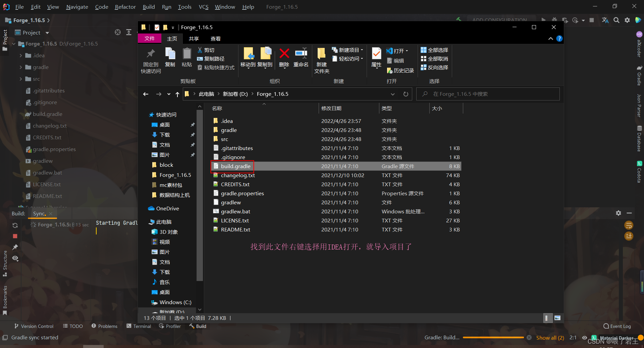
Task: Open the VCS menu
Action: 204,7
